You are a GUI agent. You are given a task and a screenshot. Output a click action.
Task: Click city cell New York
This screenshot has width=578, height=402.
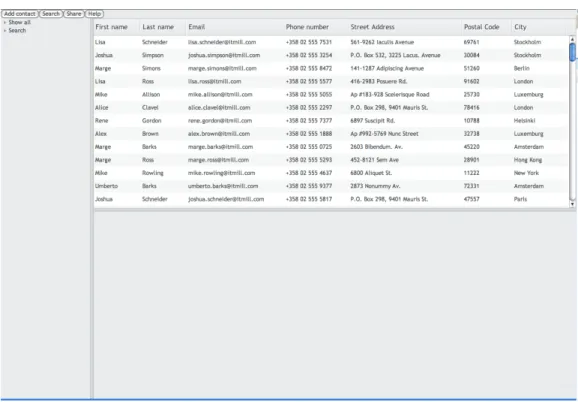(x=526, y=173)
